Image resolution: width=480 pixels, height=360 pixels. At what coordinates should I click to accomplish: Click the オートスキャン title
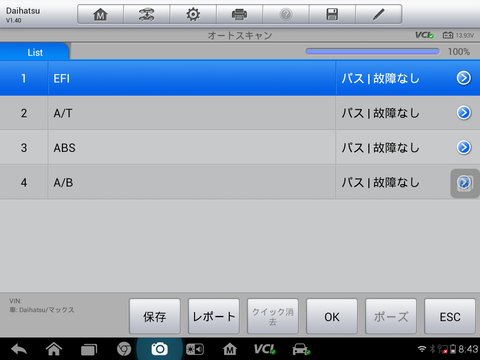point(240,35)
